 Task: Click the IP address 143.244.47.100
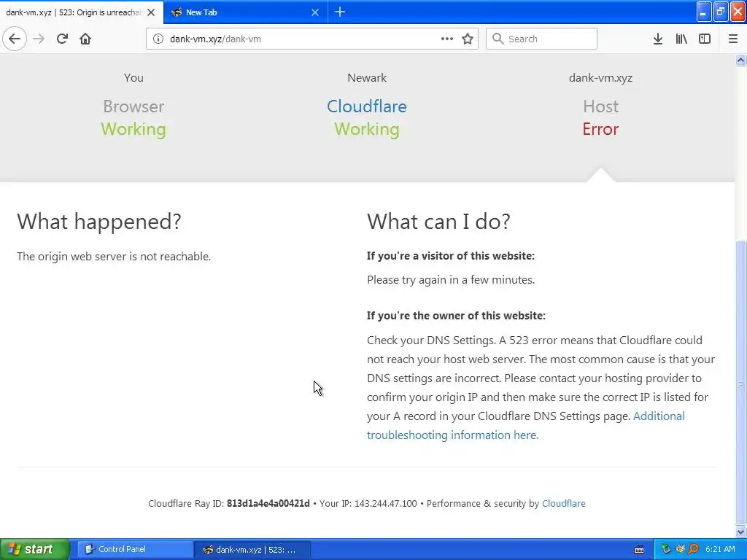[x=385, y=503]
